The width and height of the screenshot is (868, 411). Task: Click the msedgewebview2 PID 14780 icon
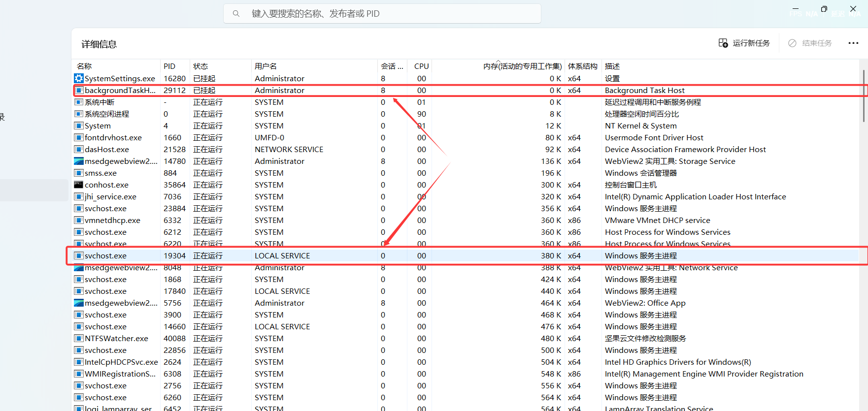pos(79,161)
